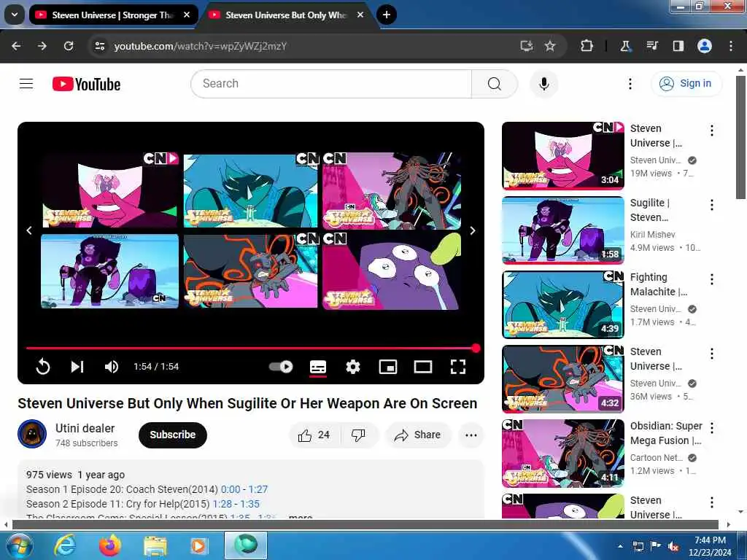Open the tab search dropdown chevron

(x=15, y=15)
